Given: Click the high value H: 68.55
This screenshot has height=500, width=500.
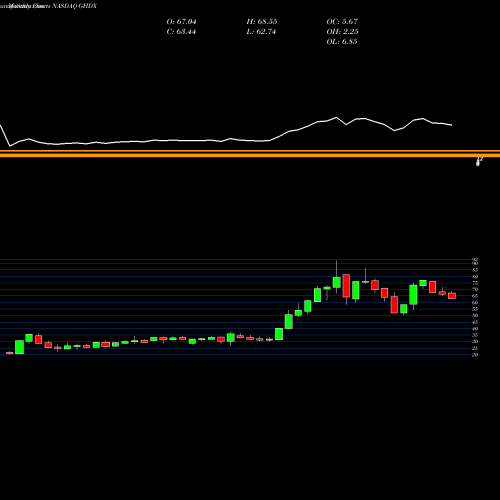Looking at the screenshot, I should pos(262,22).
